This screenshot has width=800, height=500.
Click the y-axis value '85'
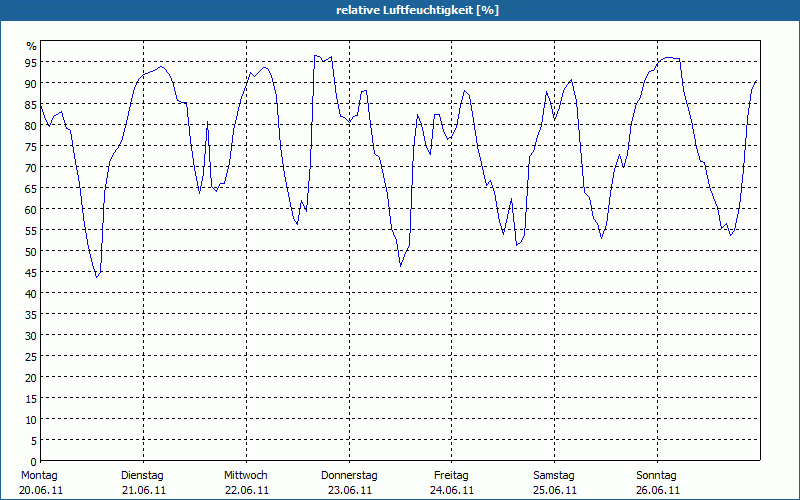[31, 105]
